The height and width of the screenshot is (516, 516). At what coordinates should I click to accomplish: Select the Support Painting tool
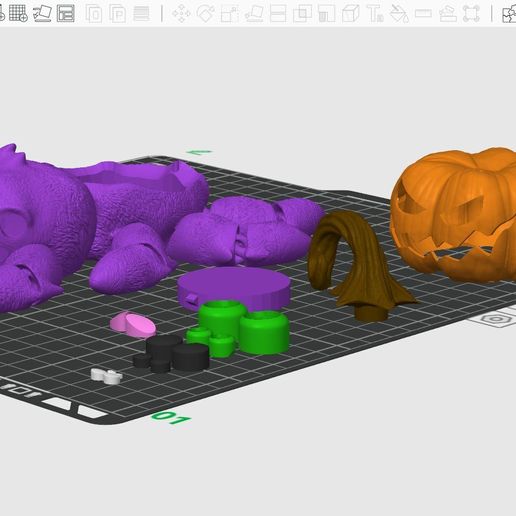click(x=327, y=14)
